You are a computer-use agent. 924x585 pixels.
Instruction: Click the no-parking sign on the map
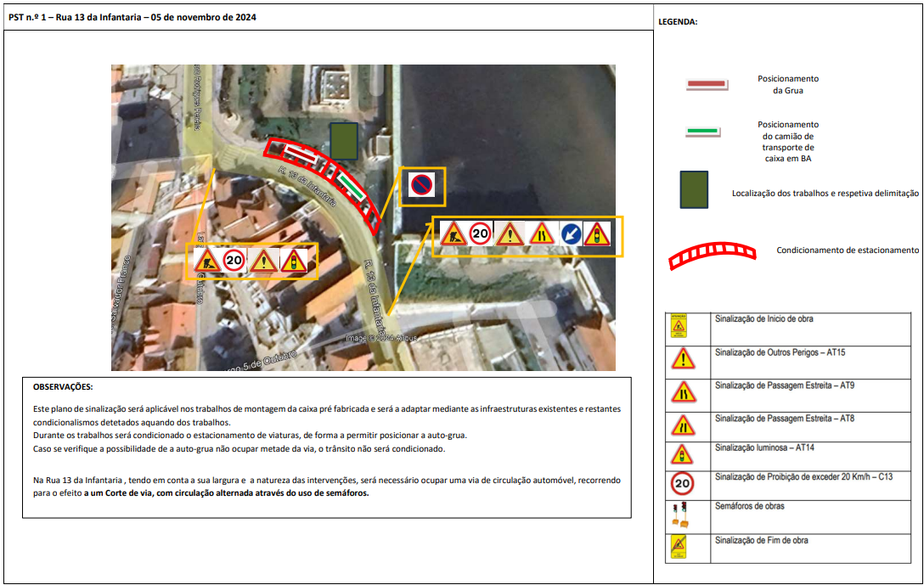[x=422, y=185]
